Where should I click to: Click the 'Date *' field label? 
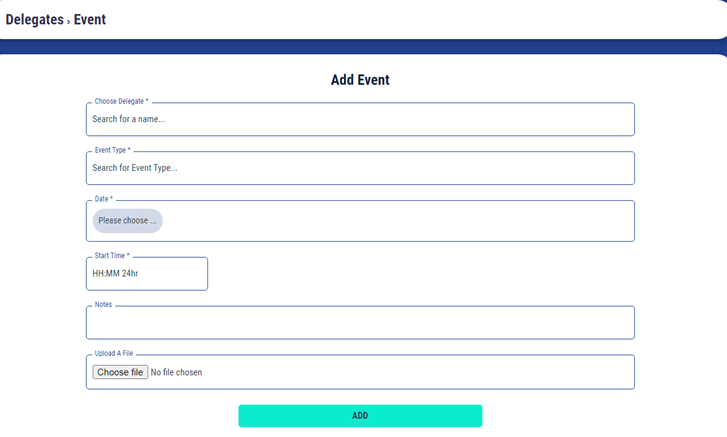(x=103, y=199)
